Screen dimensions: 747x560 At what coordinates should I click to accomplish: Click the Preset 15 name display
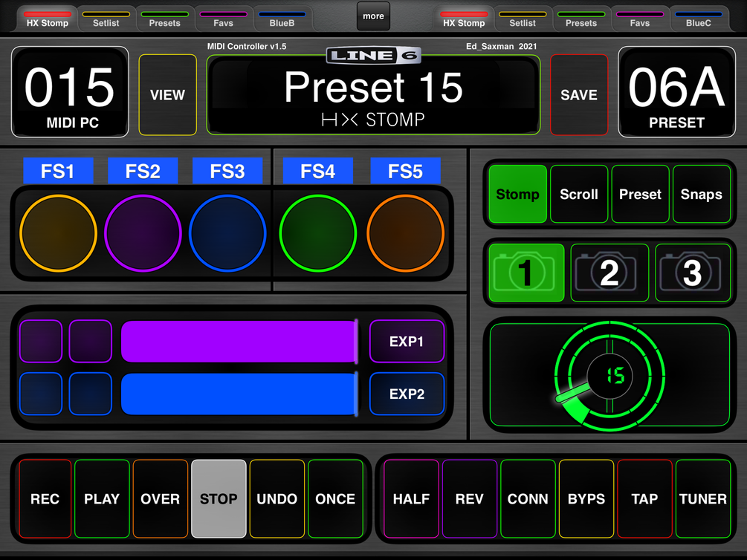tap(373, 95)
